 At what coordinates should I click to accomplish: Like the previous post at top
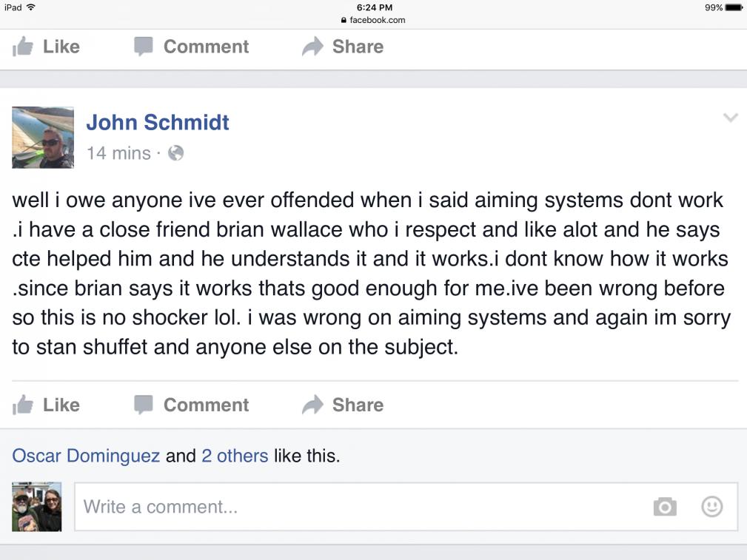coord(47,47)
